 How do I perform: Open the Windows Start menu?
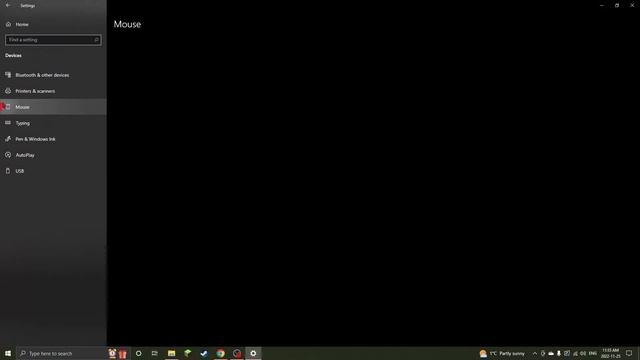[x=8, y=353]
